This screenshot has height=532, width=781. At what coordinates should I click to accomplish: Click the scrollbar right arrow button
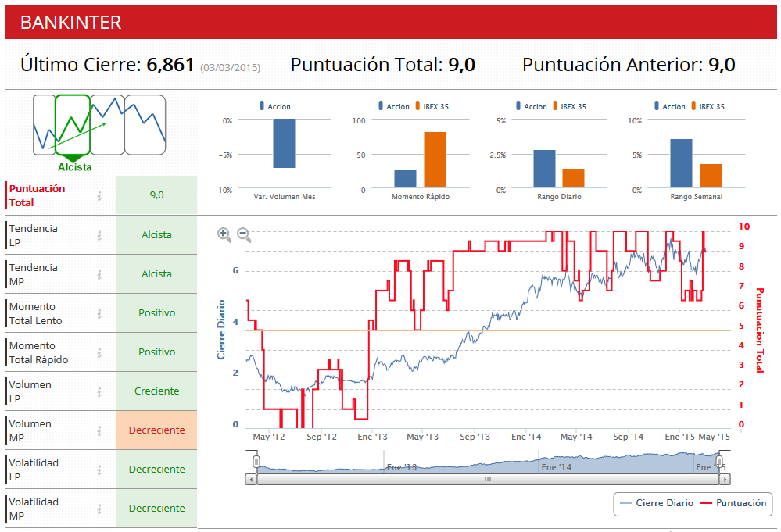[x=725, y=479]
